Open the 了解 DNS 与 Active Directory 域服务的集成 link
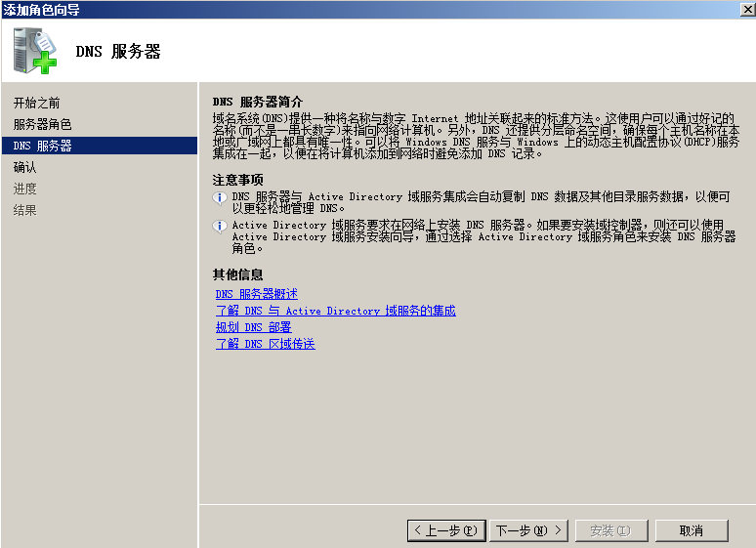This screenshot has height=548, width=756. tap(336, 311)
